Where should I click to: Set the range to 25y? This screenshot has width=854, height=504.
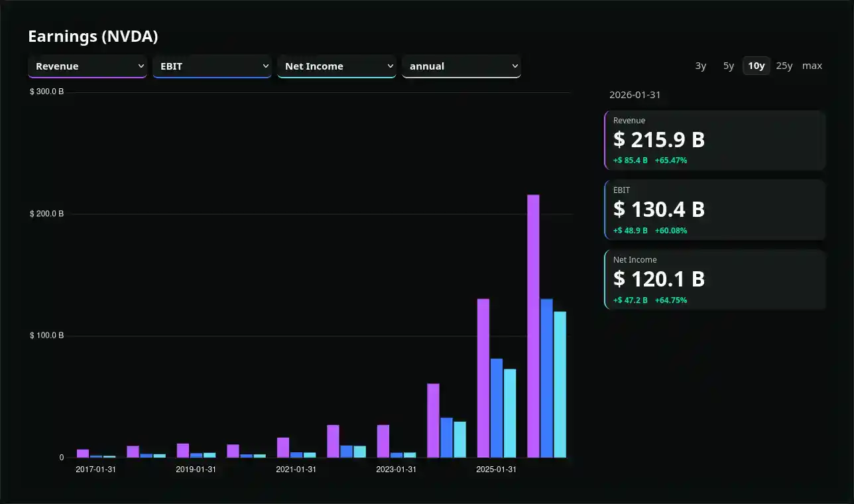coord(784,66)
